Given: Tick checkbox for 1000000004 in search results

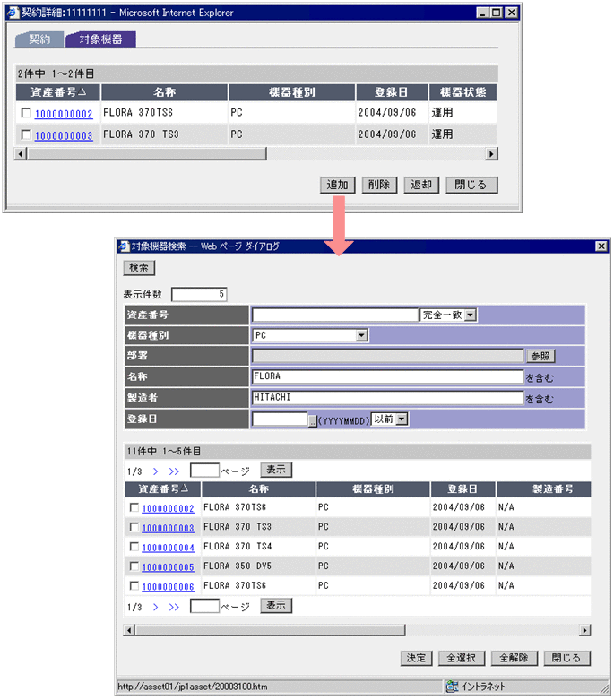Looking at the screenshot, I should (134, 547).
